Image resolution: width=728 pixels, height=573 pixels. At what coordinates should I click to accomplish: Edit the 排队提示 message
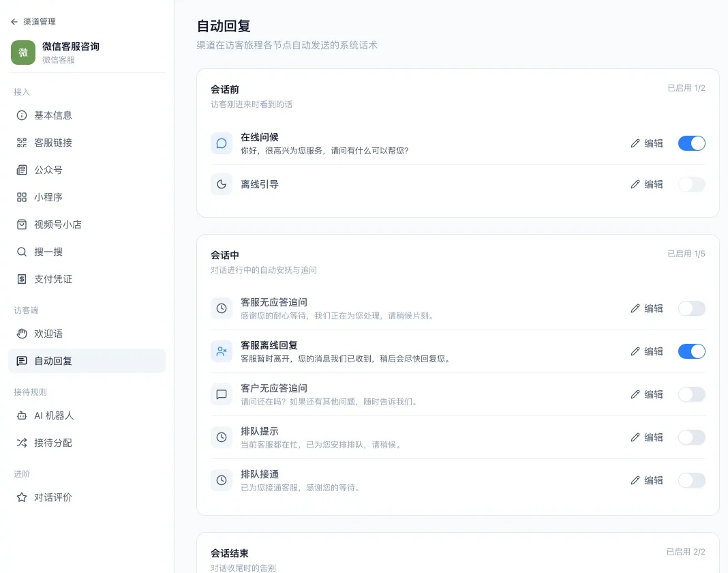[647, 437]
